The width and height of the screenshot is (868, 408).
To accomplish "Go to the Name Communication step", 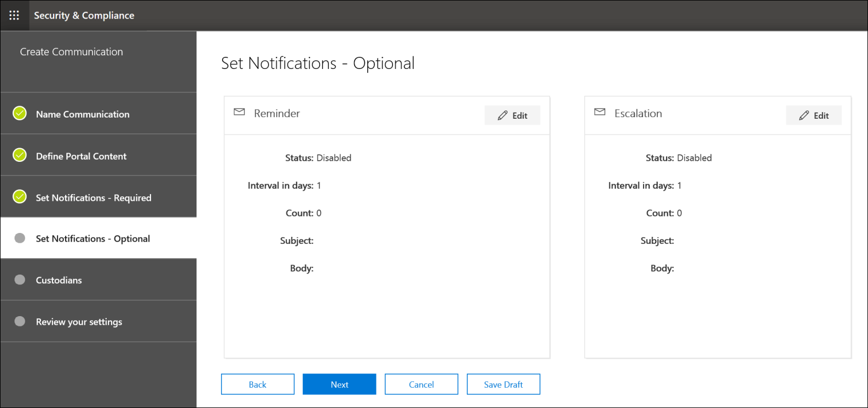I will pos(99,113).
